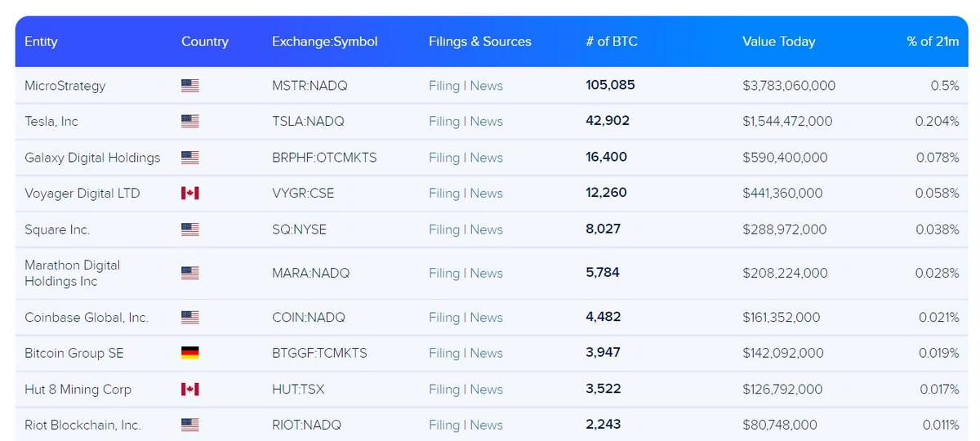980x441 pixels.
Task: Click the HUT:TSX ticker symbol
Action: tap(298, 389)
